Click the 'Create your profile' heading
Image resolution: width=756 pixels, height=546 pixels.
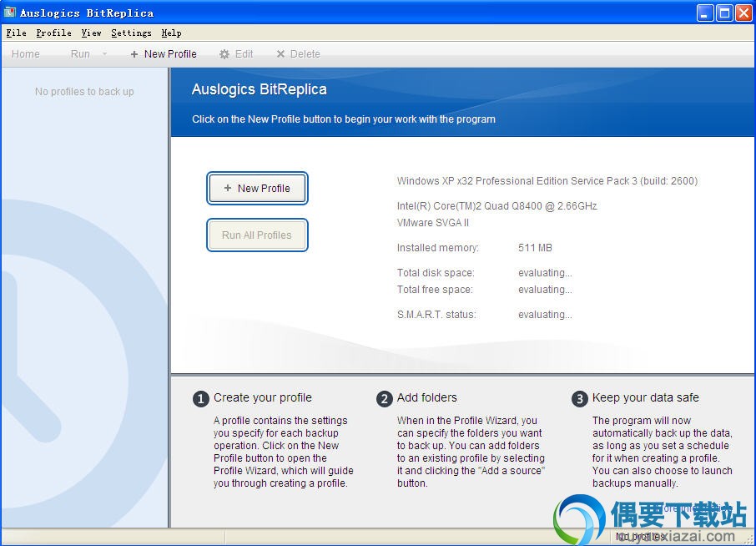263,397
